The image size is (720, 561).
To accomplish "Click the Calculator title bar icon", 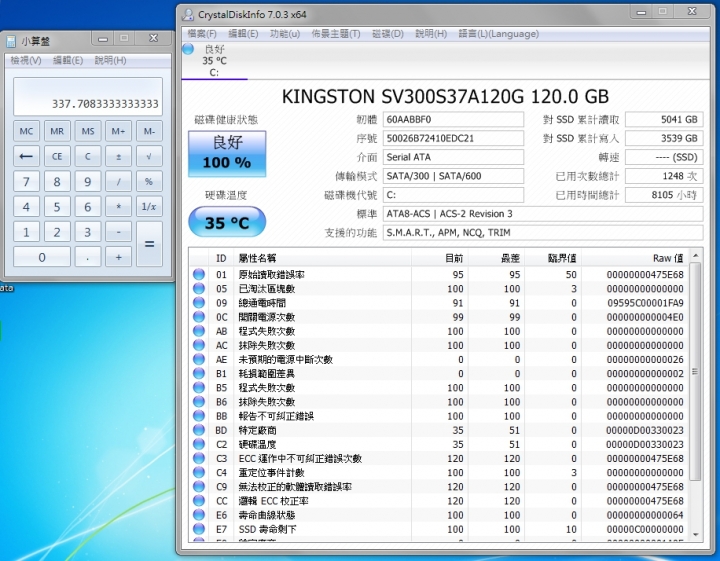I will [x=11, y=42].
